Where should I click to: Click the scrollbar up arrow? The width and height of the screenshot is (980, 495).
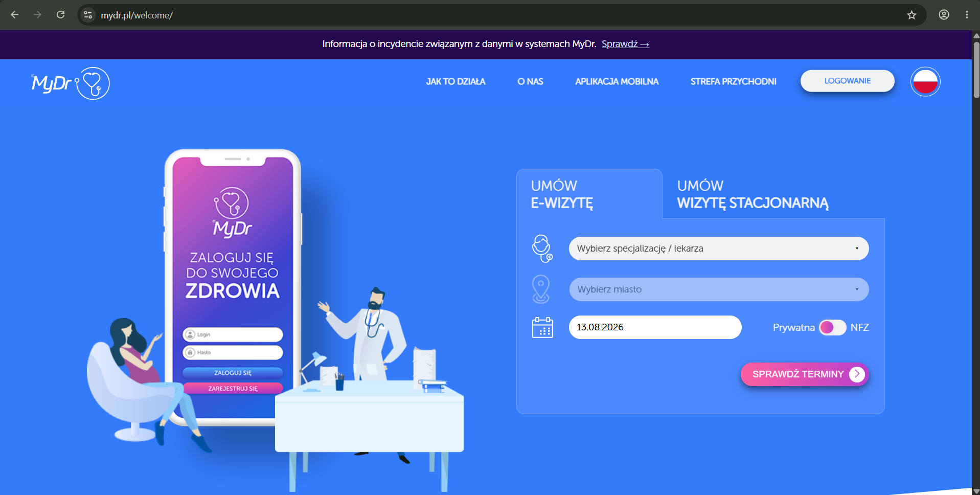point(976,35)
